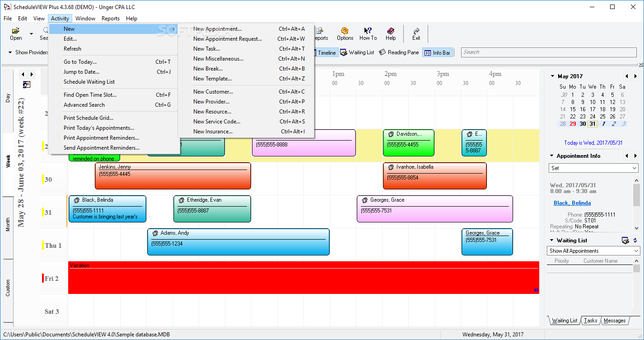Refresh waiting list with blue arrows icon
The width and height of the screenshot is (644, 340).
click(635, 241)
